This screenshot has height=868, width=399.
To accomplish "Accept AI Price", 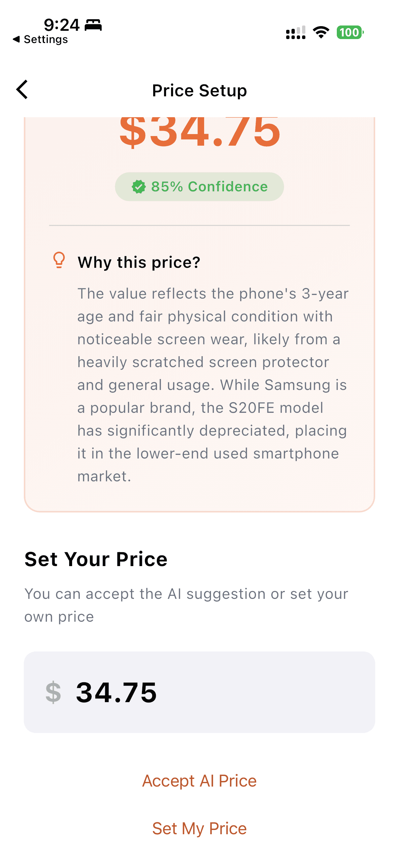I will point(199,781).
